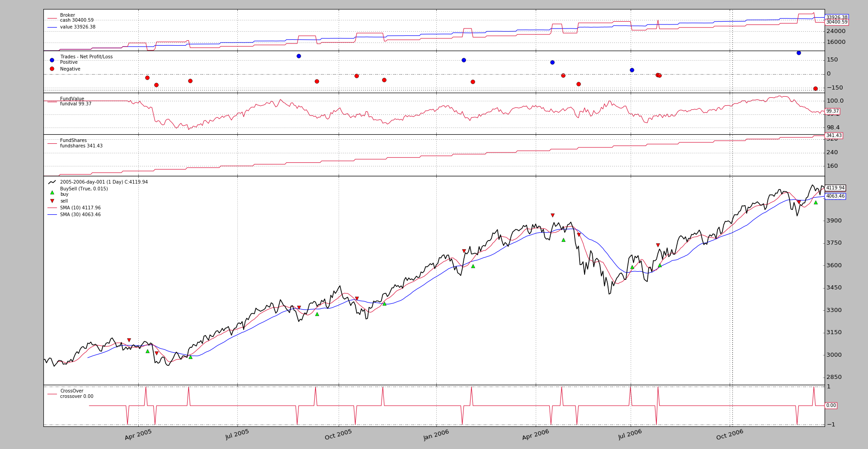This screenshot has height=449, width=868.
Task: Click the broker value 33926.38 tag
Action: pos(836,17)
